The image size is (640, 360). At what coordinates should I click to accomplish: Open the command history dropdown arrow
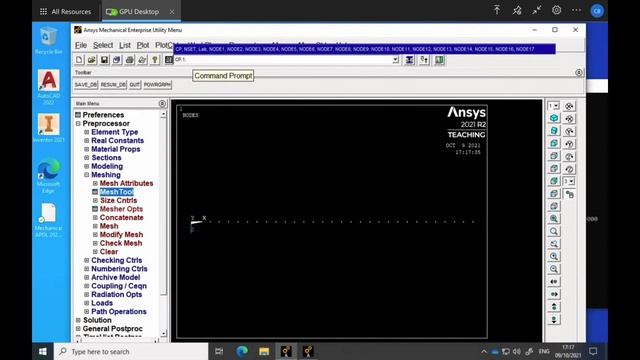(396, 60)
